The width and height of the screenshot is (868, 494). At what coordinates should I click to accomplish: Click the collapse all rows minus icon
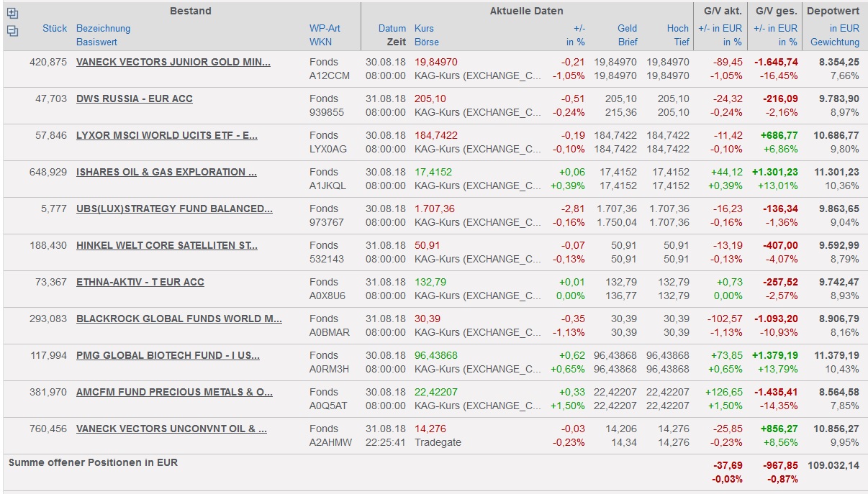click(x=12, y=31)
